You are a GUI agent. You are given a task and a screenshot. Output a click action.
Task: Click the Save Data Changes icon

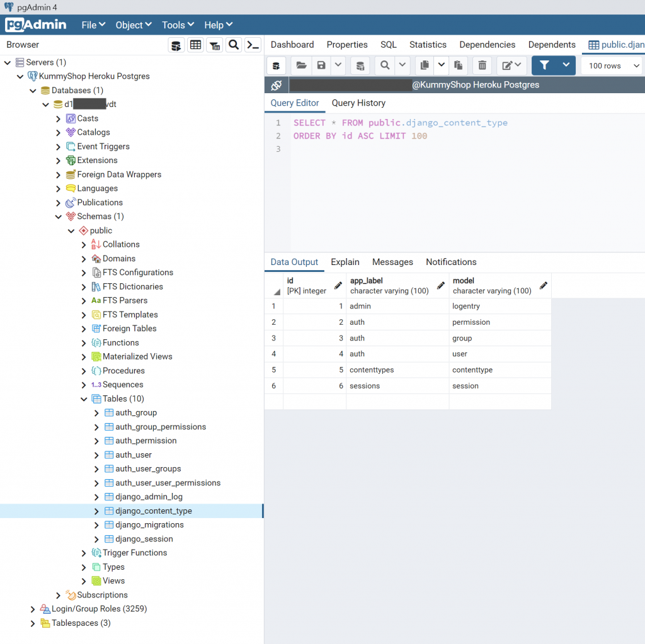360,65
